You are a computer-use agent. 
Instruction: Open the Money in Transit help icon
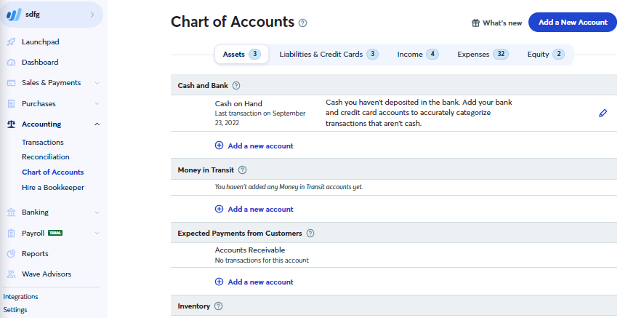tap(242, 170)
